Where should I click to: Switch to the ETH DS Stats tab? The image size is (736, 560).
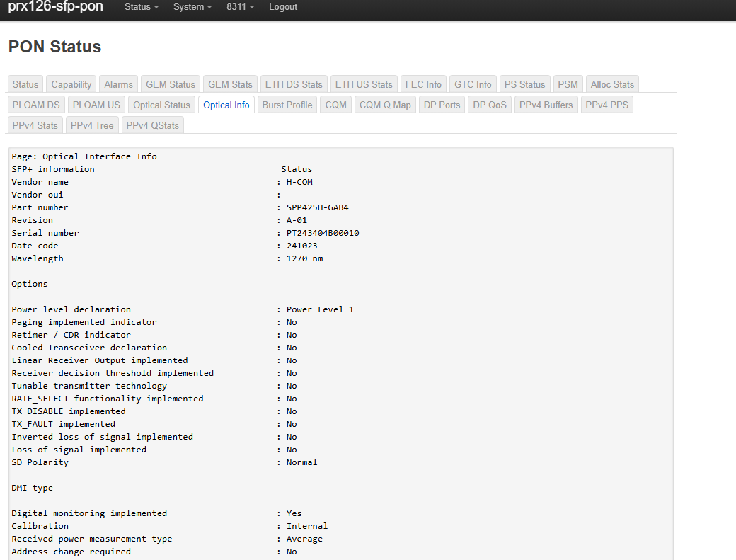(x=294, y=84)
